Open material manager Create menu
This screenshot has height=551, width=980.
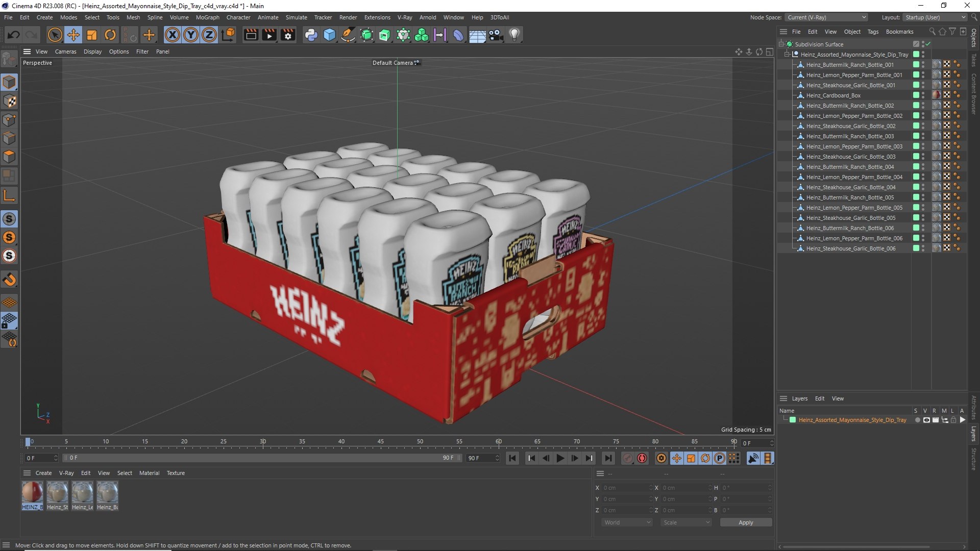(43, 473)
